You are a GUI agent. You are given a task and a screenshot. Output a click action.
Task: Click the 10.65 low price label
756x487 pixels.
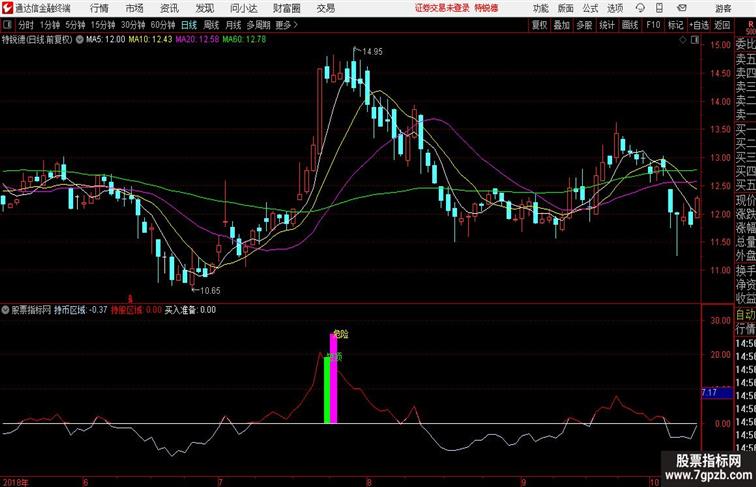tap(210, 291)
